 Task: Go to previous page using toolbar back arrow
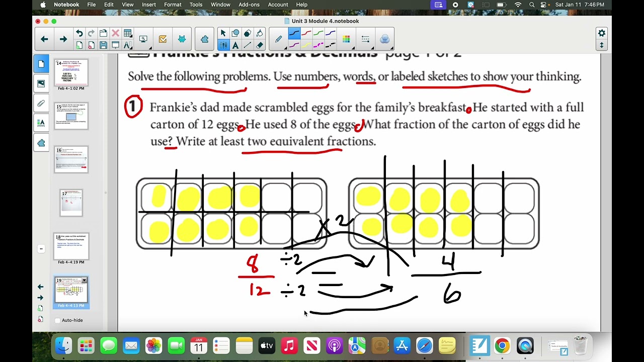[x=44, y=39]
